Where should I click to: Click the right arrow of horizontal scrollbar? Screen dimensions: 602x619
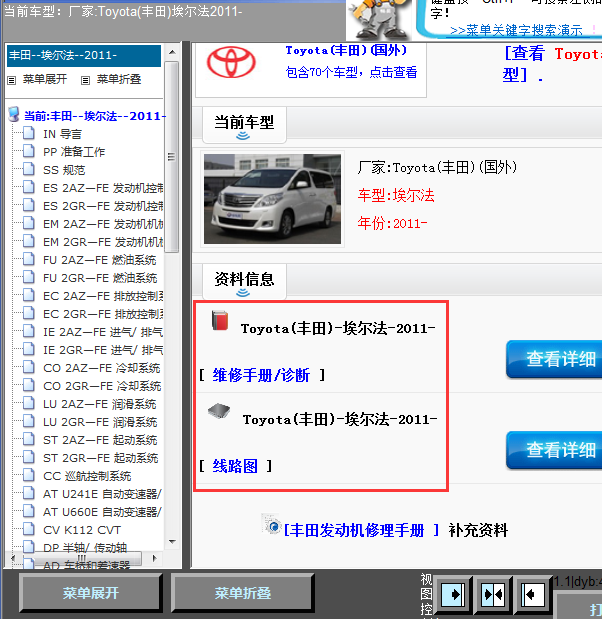pyautogui.click(x=155, y=558)
